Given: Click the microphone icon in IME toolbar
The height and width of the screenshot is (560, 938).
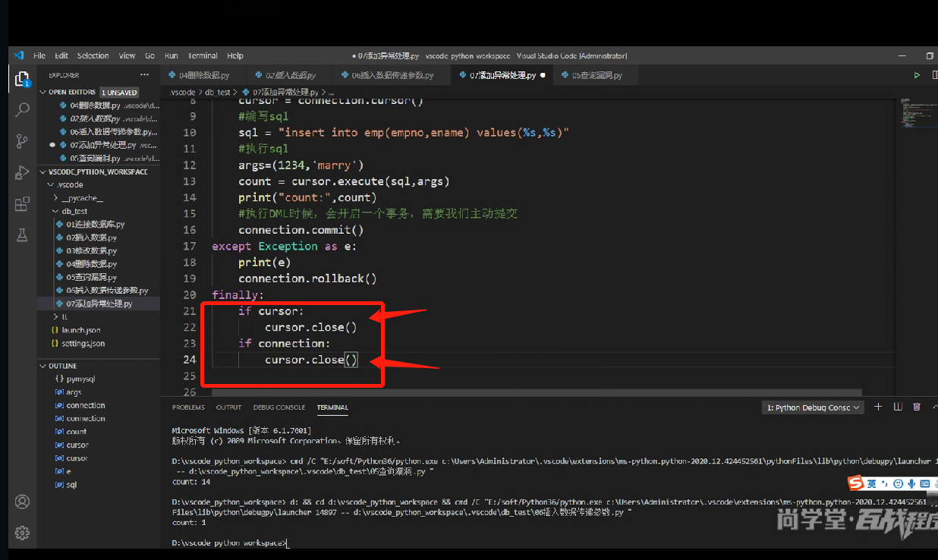Looking at the screenshot, I should pos(911,483).
